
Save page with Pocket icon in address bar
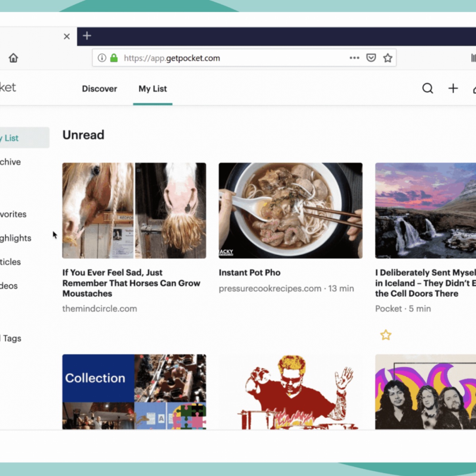[371, 58]
